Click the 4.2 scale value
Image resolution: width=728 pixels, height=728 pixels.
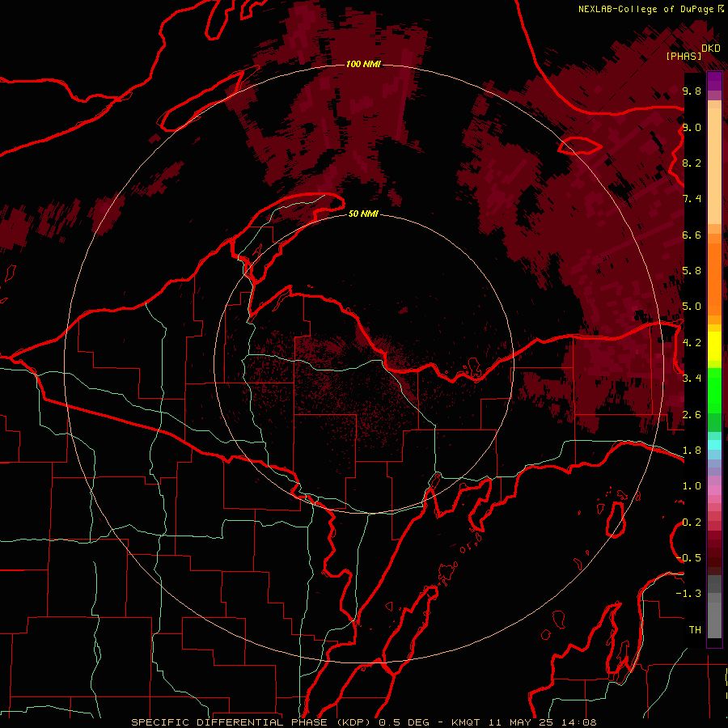(x=692, y=343)
